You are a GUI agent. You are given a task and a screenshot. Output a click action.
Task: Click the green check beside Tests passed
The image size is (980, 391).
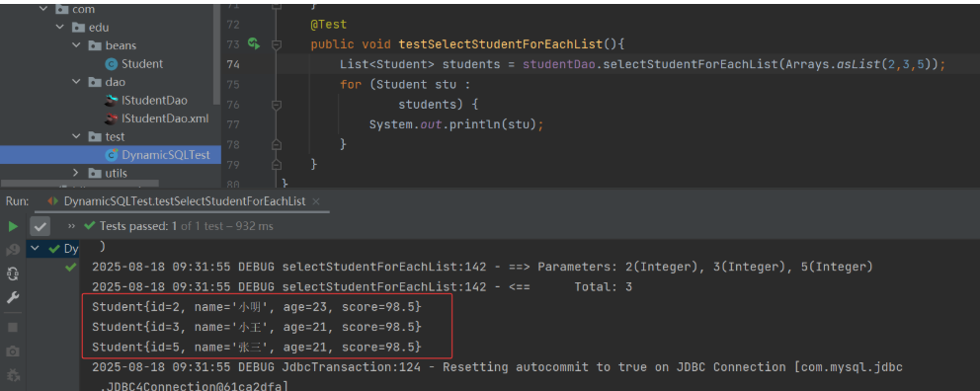tap(89, 225)
